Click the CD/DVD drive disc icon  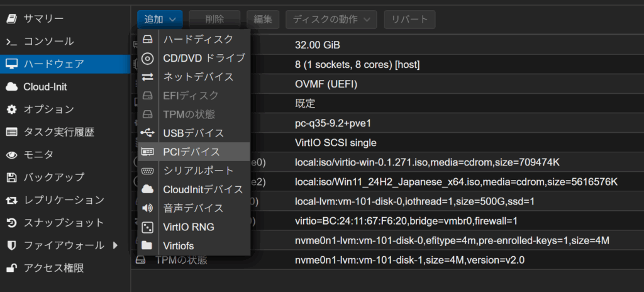[x=148, y=59]
